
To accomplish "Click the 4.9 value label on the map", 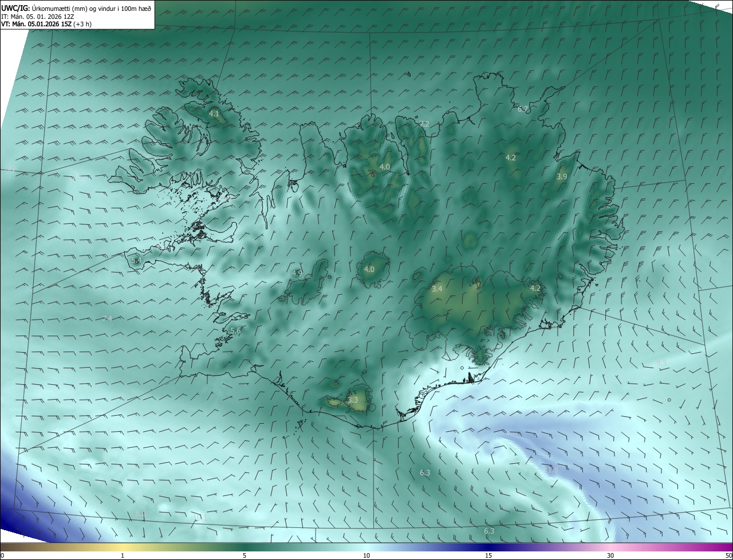I will 297,273.
